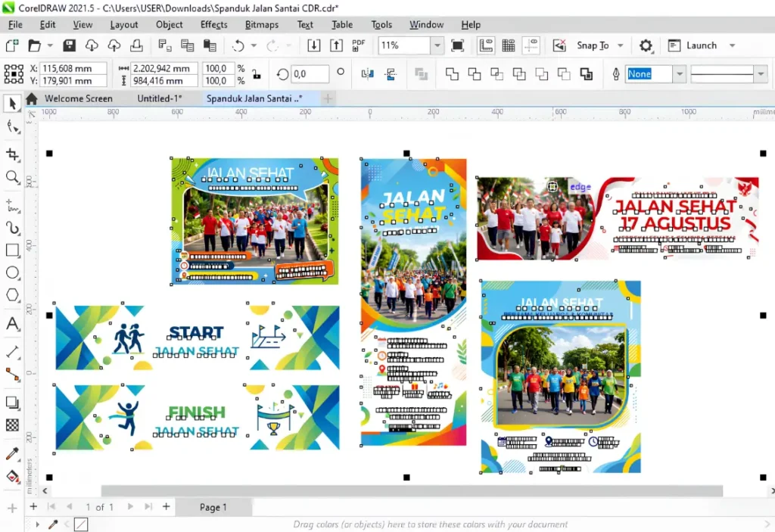
Task: Switch to the Welcome Screen tab
Action: point(78,98)
